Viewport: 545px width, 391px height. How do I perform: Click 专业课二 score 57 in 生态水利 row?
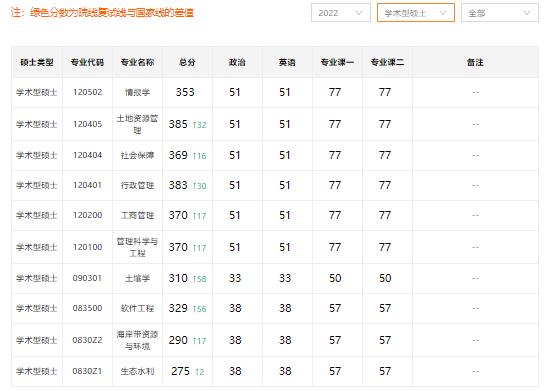[x=385, y=371]
